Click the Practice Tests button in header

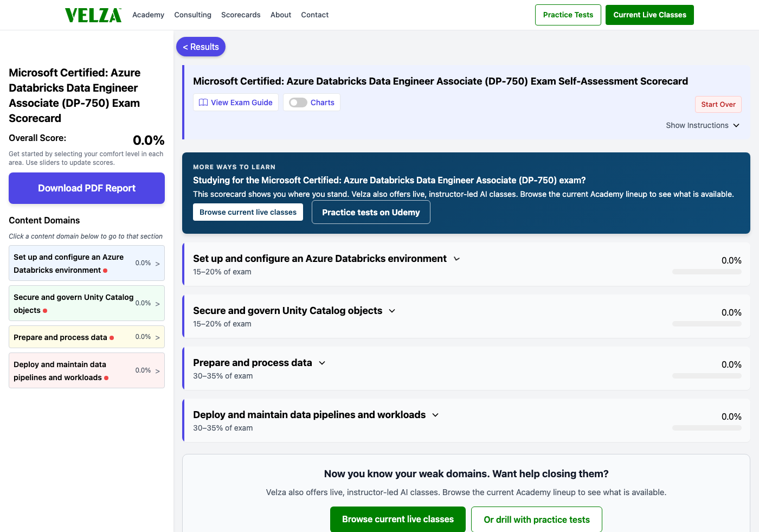point(568,15)
